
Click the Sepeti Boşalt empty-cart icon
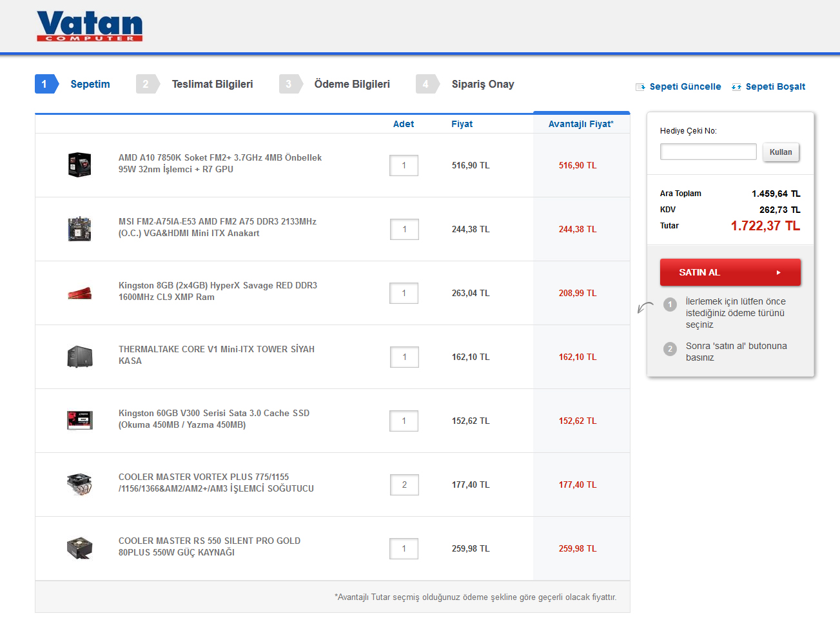[x=736, y=87]
